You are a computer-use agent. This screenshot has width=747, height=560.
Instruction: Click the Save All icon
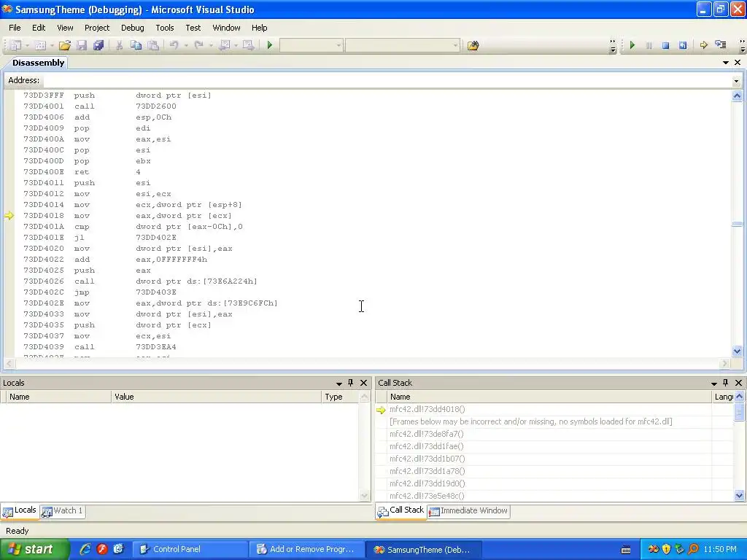point(98,45)
